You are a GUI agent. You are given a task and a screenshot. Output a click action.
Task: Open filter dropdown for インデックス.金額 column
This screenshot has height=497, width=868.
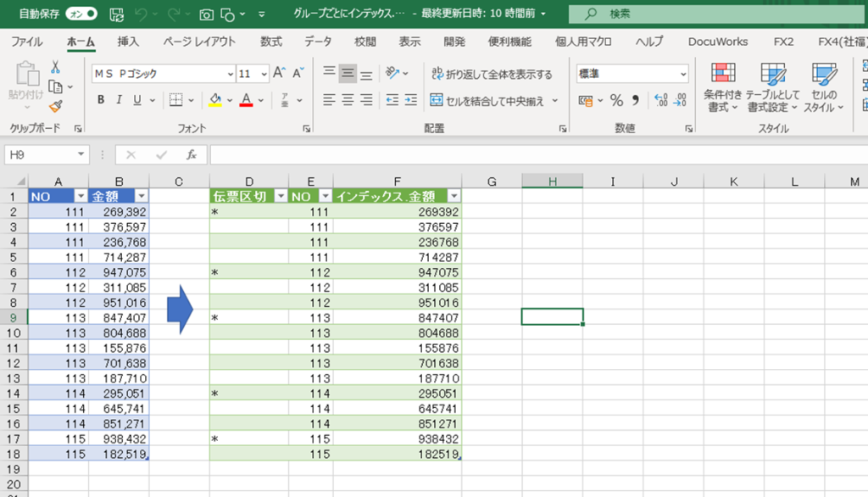coord(454,196)
